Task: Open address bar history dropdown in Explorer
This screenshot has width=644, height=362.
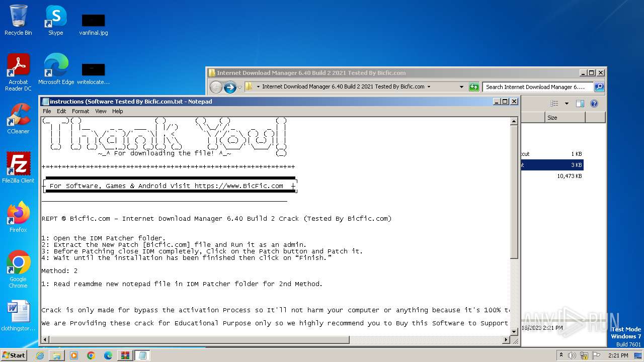Action: click(461, 86)
